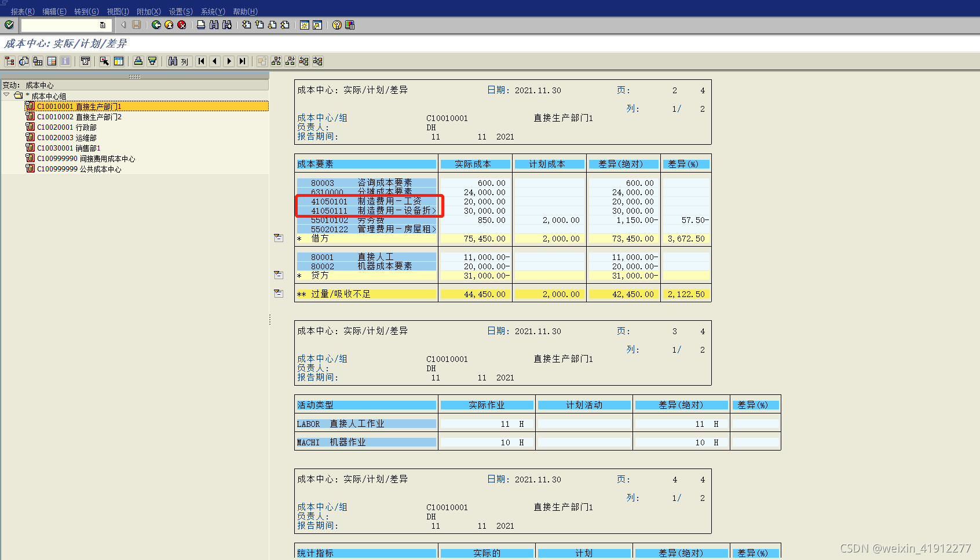Select C10020001 行政部 cost center
980x560 pixels.
(67, 127)
